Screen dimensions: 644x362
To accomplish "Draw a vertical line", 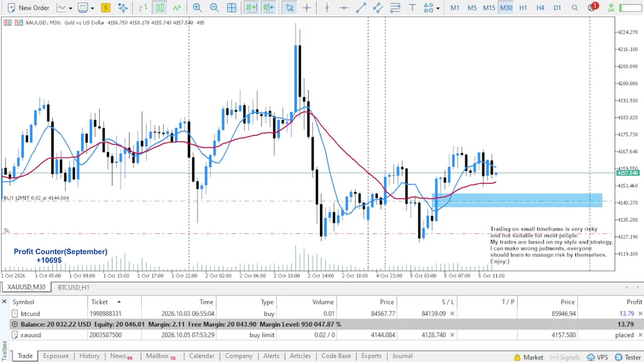I will point(327,8).
